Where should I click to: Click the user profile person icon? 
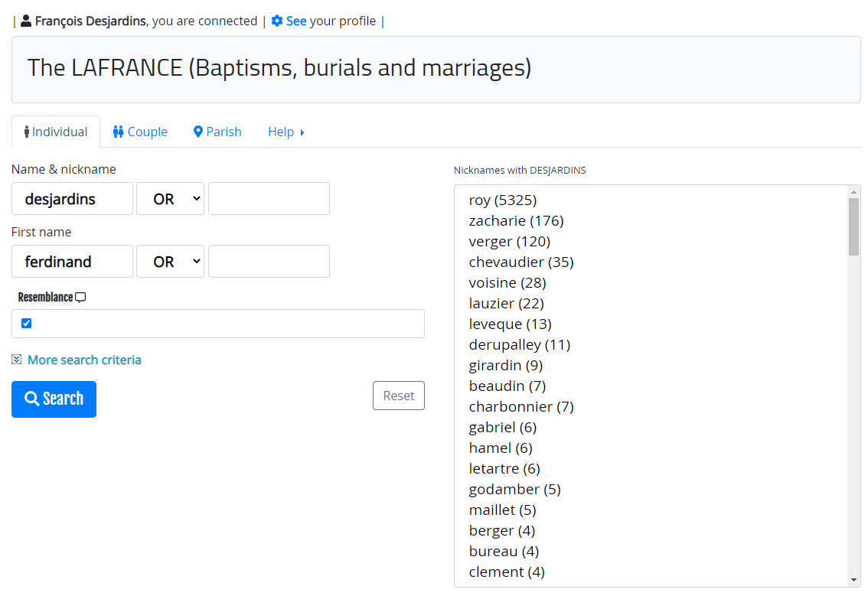click(x=25, y=21)
